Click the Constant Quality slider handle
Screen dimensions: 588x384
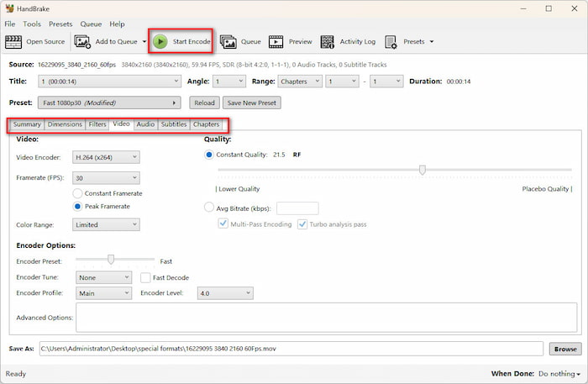point(423,170)
